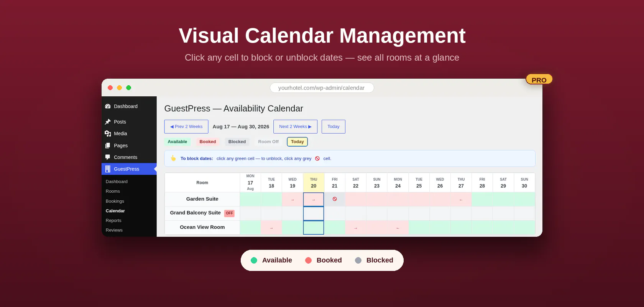Click the red blocked symbol in the tip banner
The image size is (644, 307).
317,158
